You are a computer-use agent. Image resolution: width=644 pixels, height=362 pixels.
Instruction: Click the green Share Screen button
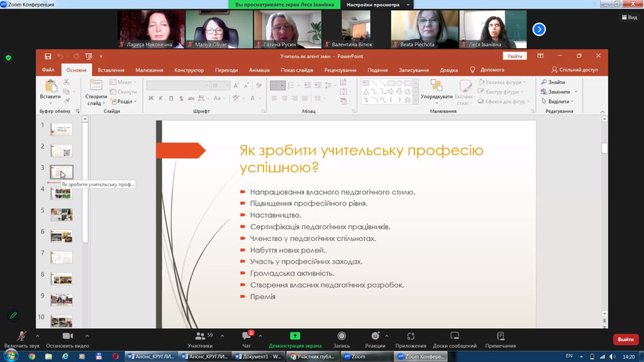295,336
